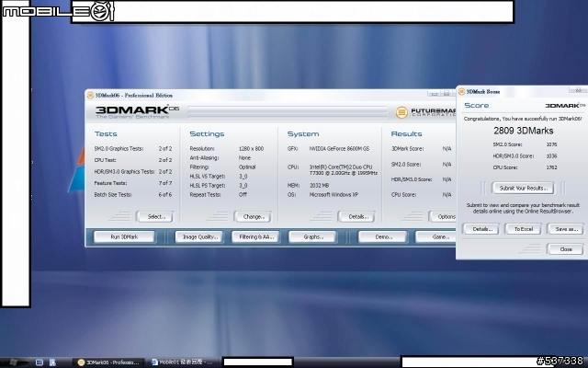Click the Settings section heading
588x368 pixels.
[207, 133]
